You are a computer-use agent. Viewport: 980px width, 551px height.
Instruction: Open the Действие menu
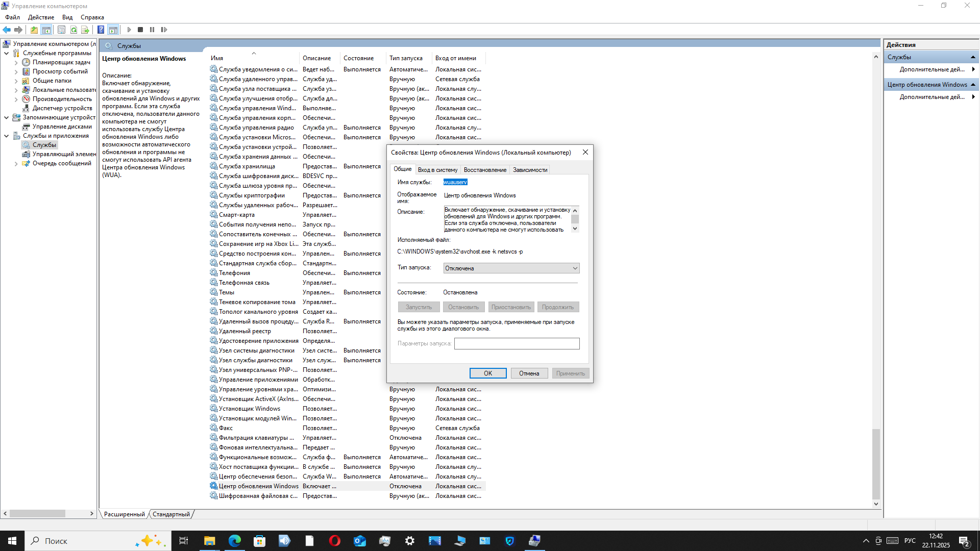coord(41,17)
